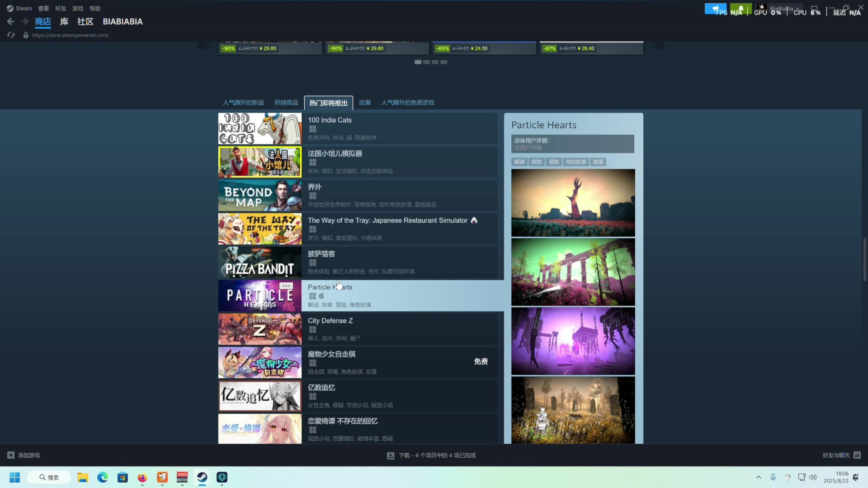Switch to the 优惠 tab
The image size is (868, 488).
(x=365, y=103)
